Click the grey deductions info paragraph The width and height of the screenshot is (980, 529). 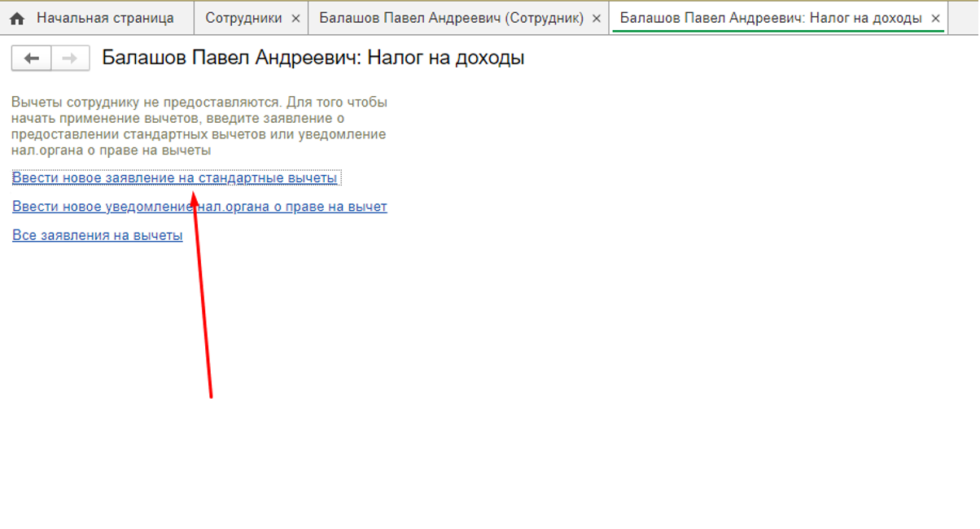(199, 126)
